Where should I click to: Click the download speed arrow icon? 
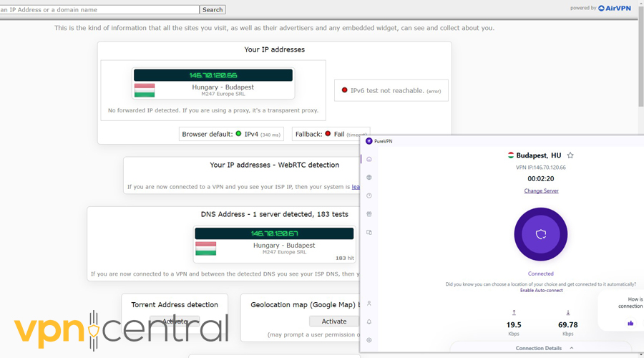568,312
